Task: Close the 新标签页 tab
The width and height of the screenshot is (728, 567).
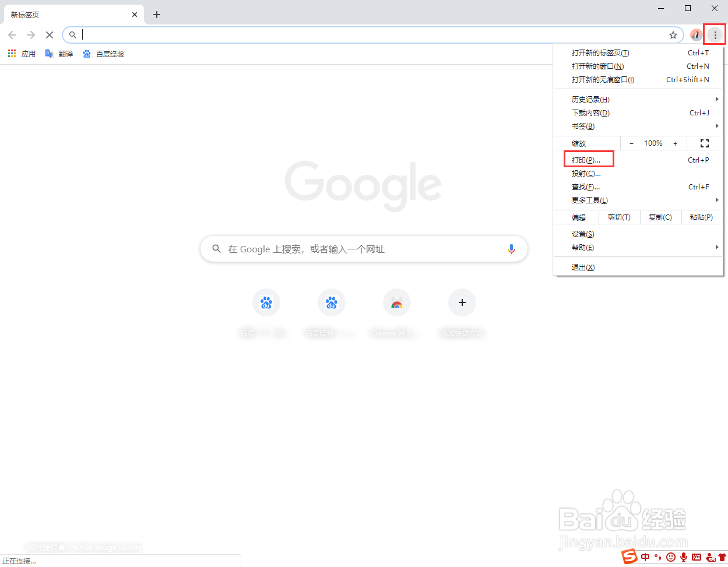Action: coord(135,15)
